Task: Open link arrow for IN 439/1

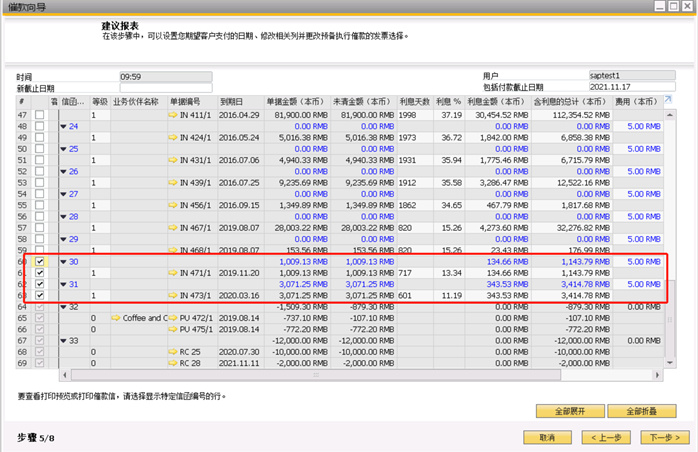Action: pyautogui.click(x=173, y=183)
